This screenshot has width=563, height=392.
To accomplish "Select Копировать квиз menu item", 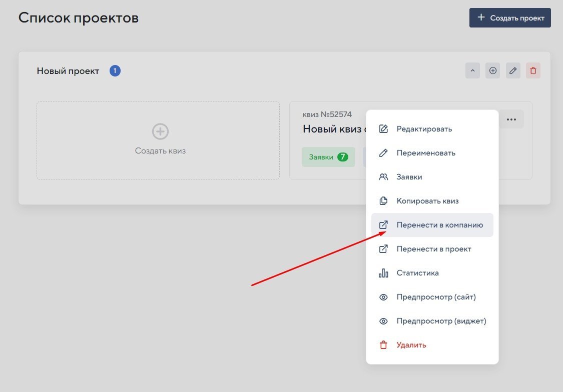I will point(427,201).
